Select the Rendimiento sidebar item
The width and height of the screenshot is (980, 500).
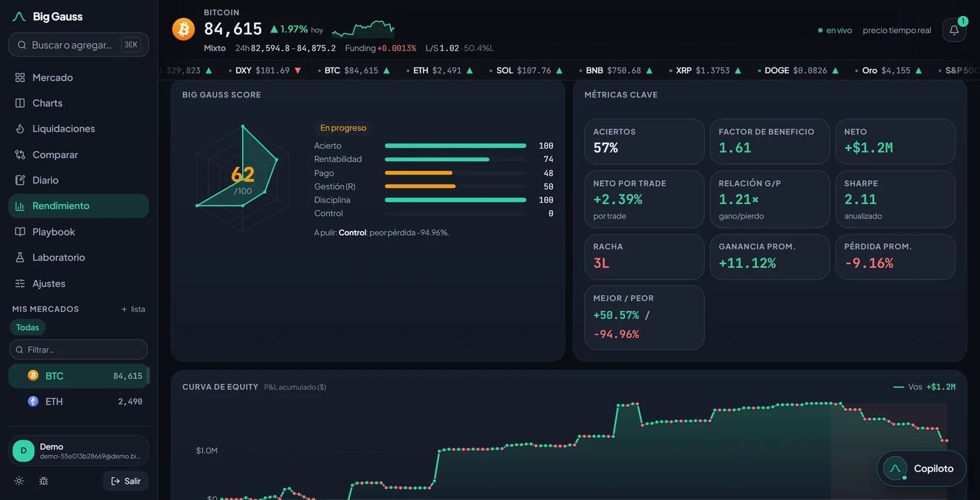(x=78, y=206)
